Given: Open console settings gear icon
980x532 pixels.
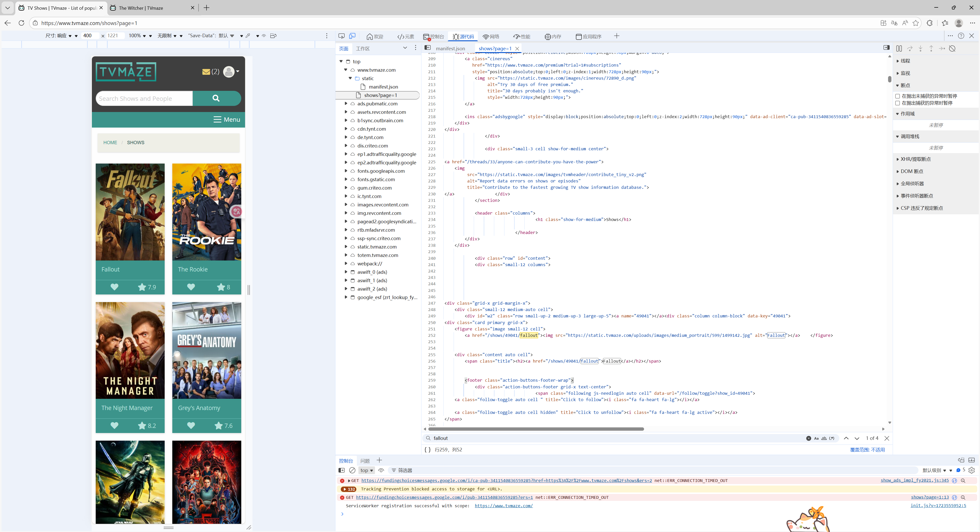Looking at the screenshot, I should [972, 471].
